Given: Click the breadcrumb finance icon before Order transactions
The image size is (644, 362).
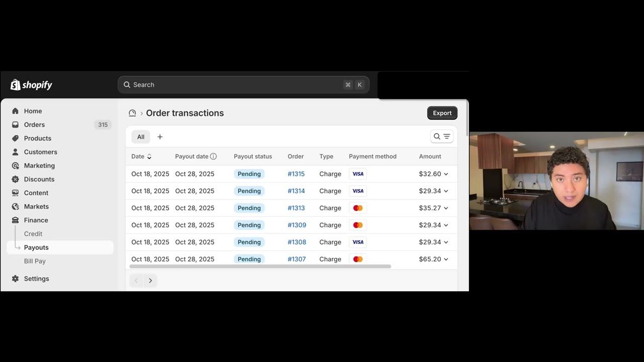Looking at the screenshot, I should point(132,113).
